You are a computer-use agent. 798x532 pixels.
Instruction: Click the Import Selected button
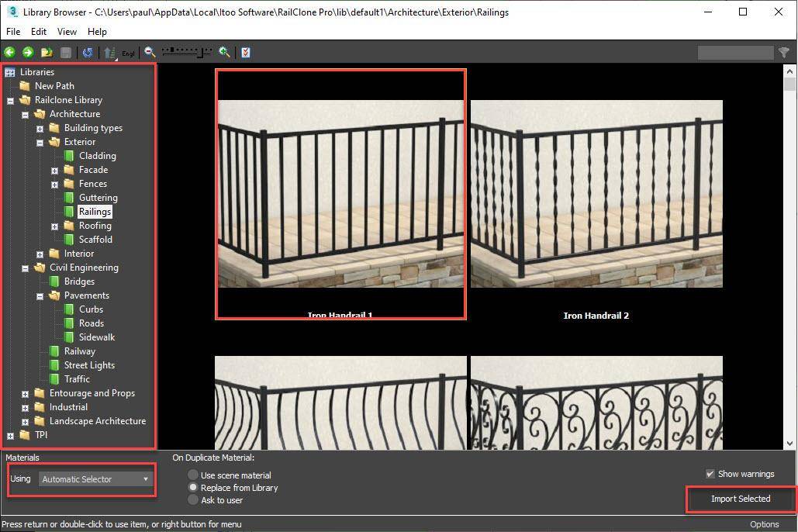click(739, 499)
